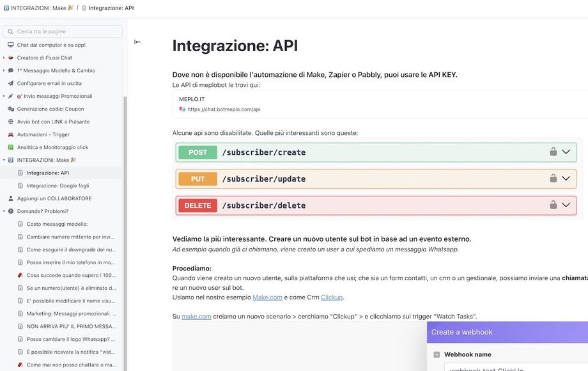Expand the Creatore di Flussi Chat section
This screenshot has height=371, width=588.
[4, 58]
